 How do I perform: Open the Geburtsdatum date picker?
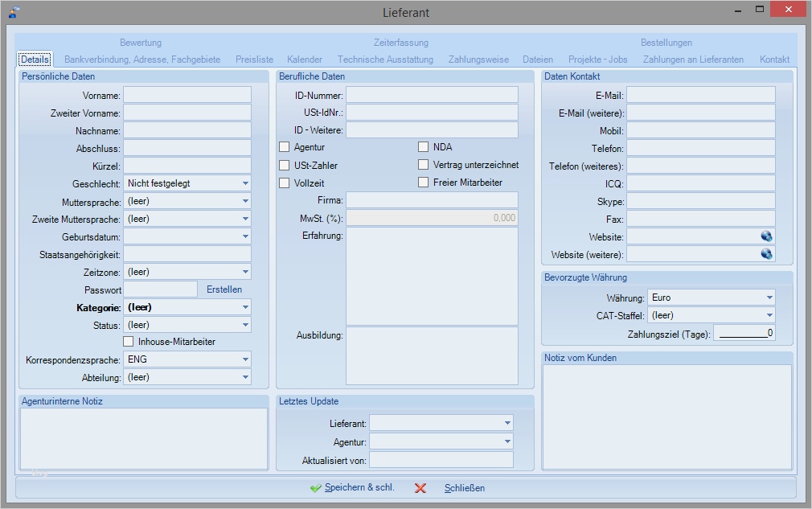click(246, 236)
